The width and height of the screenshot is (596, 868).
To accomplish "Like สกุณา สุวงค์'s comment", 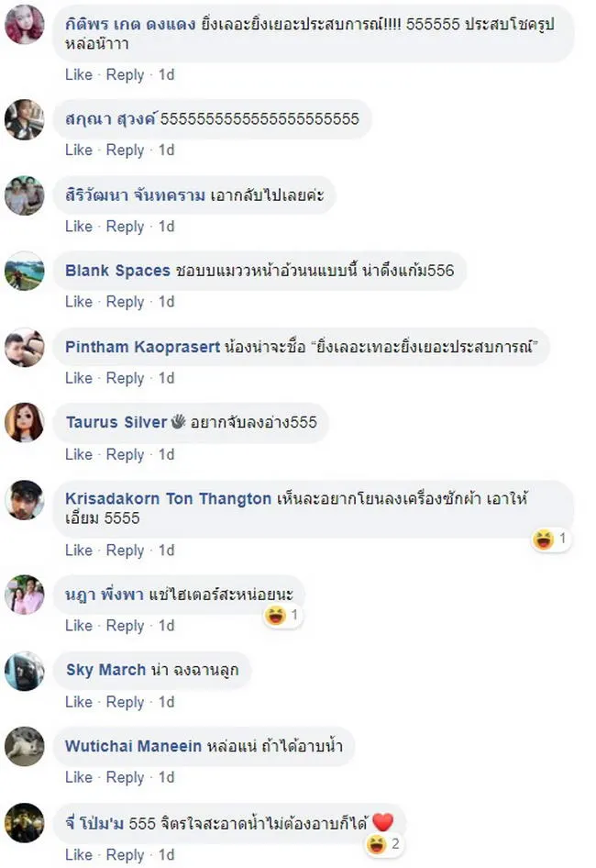I will tap(79, 150).
